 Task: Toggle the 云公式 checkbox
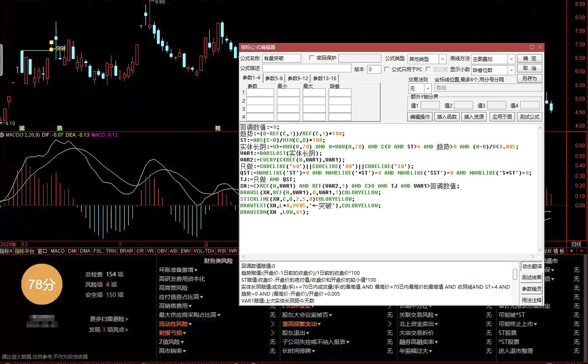428,69
